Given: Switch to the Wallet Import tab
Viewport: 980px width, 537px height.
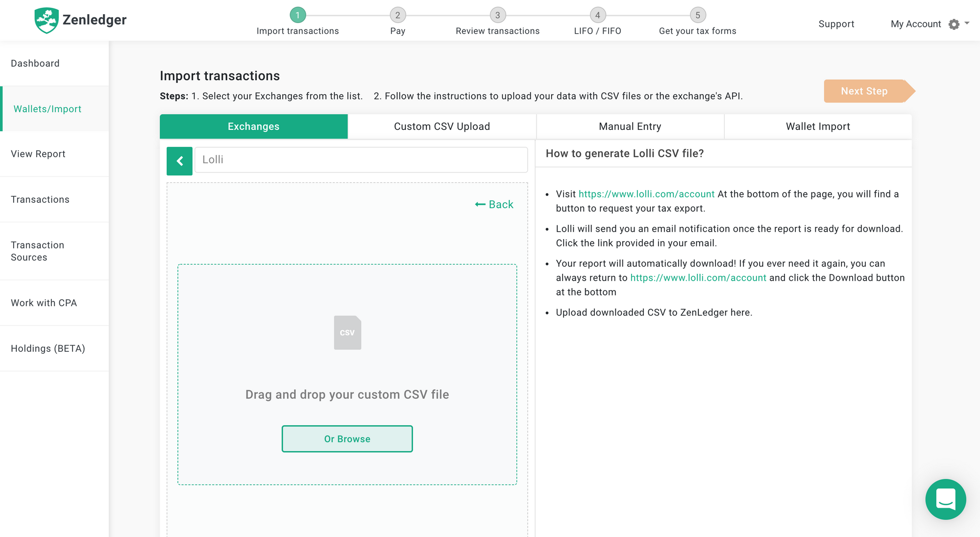Looking at the screenshot, I should 818,126.
